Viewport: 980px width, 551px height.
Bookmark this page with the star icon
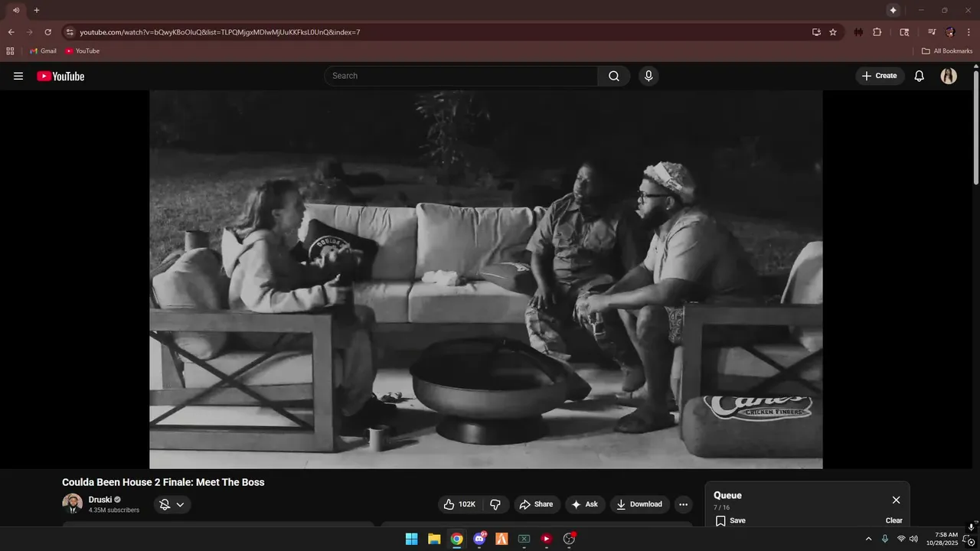(x=833, y=32)
